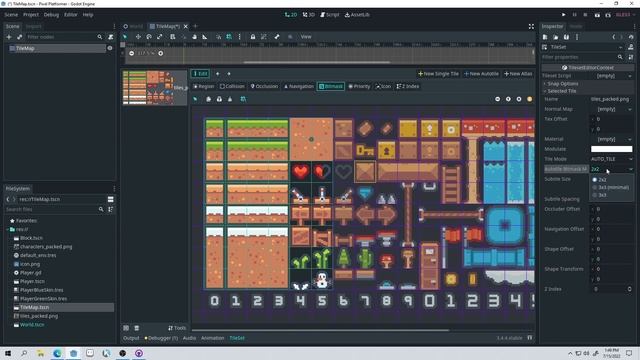Click the save resource icon in Inspector
The width and height of the screenshot is (640, 360).
(566, 37)
